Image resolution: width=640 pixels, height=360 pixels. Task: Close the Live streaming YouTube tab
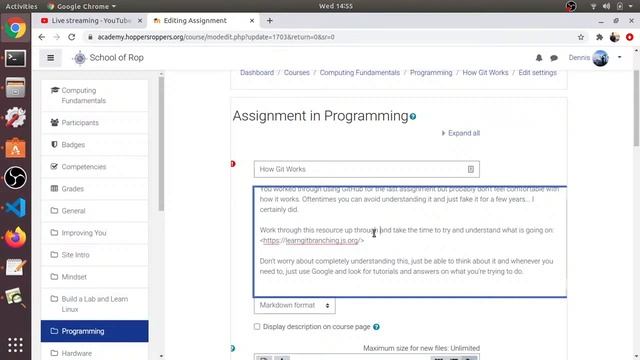pos(140,20)
